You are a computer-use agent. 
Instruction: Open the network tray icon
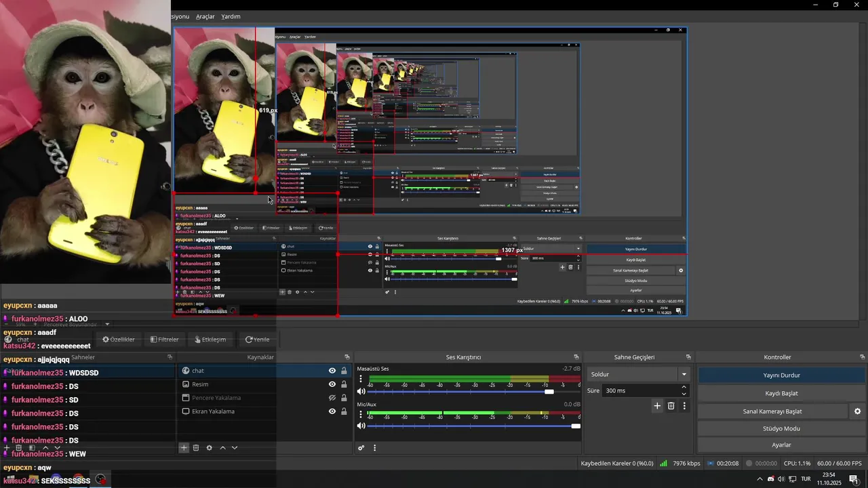(x=792, y=479)
